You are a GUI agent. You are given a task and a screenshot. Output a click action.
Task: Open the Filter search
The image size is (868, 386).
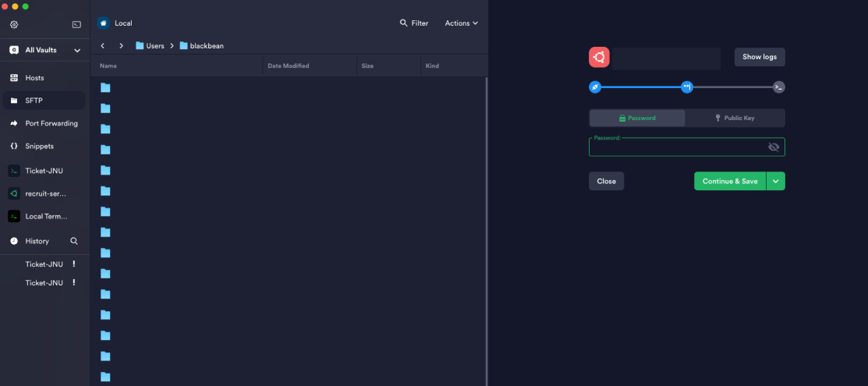(413, 23)
